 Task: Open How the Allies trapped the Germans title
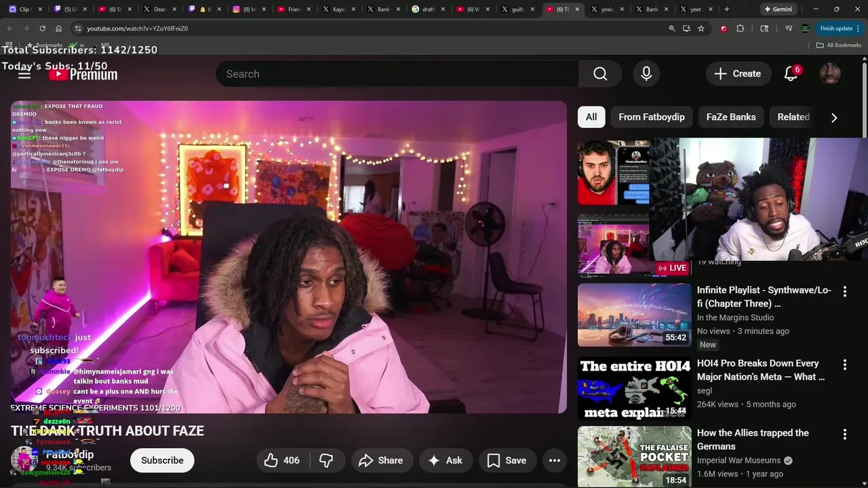click(x=753, y=439)
